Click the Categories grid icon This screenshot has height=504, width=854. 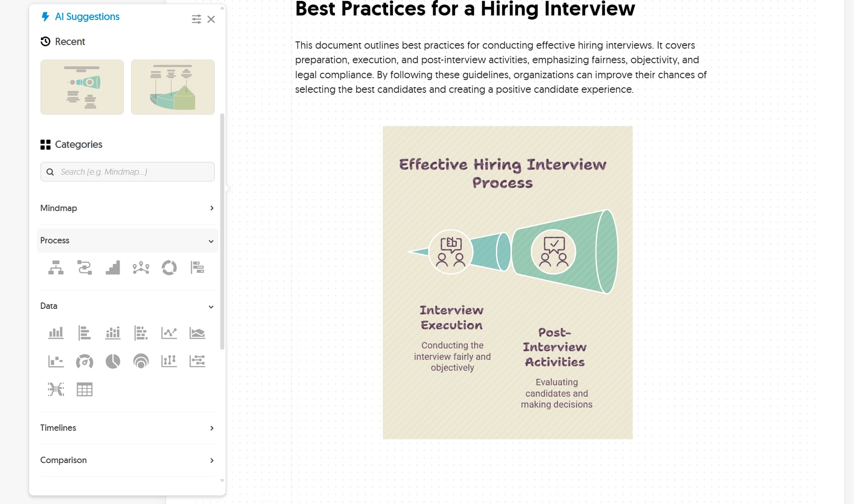pos(45,145)
